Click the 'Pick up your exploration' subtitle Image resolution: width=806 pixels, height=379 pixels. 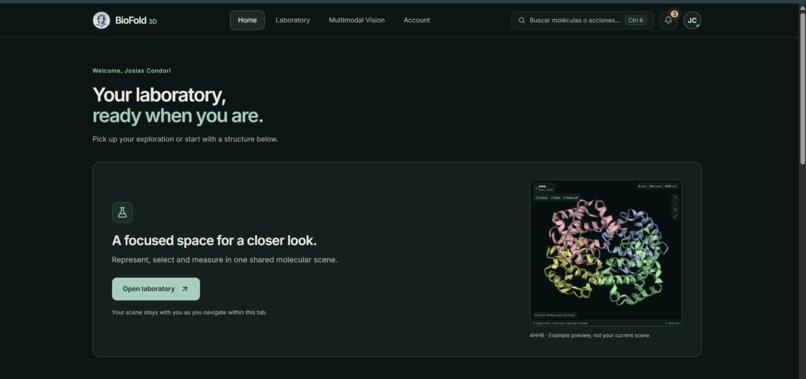pyautogui.click(x=185, y=139)
